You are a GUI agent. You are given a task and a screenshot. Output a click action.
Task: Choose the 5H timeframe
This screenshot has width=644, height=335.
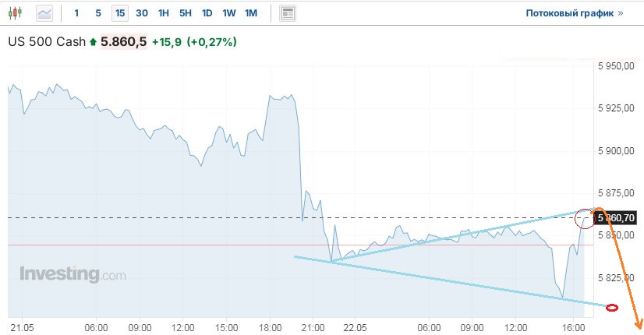185,13
